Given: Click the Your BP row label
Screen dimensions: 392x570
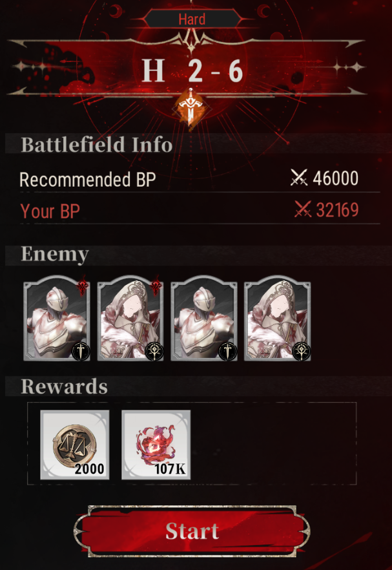Looking at the screenshot, I should tap(50, 211).
